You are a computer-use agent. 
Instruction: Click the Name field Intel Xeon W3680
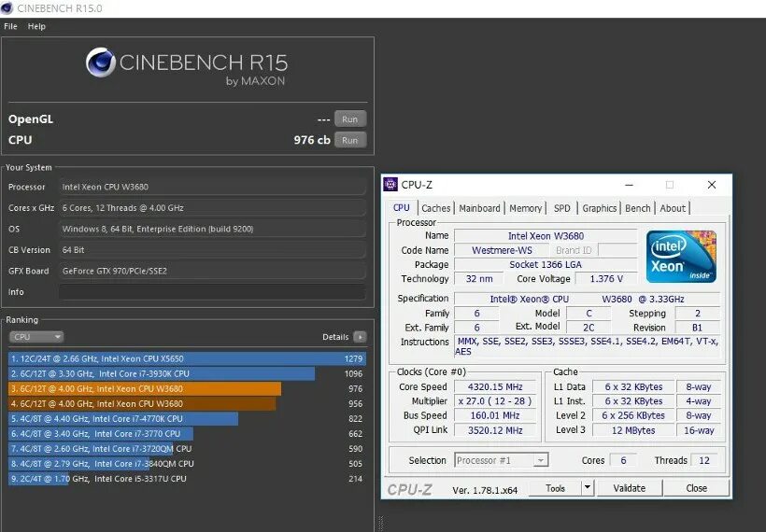(x=546, y=236)
